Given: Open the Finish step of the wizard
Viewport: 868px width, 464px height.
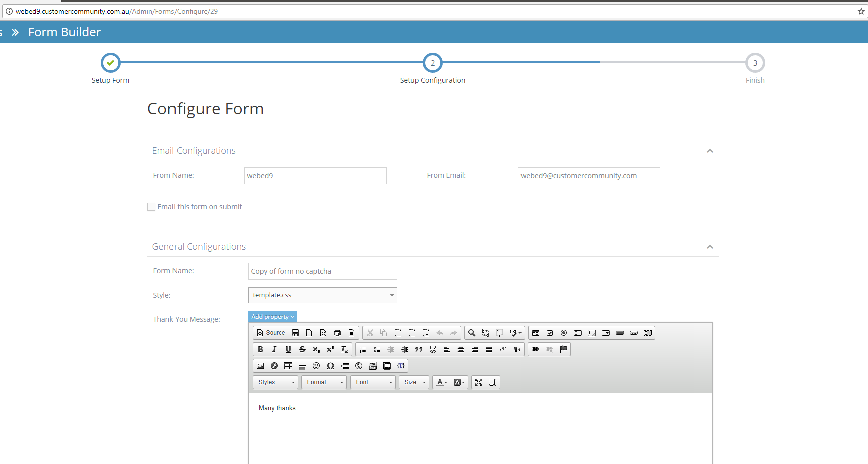Looking at the screenshot, I should pos(755,63).
